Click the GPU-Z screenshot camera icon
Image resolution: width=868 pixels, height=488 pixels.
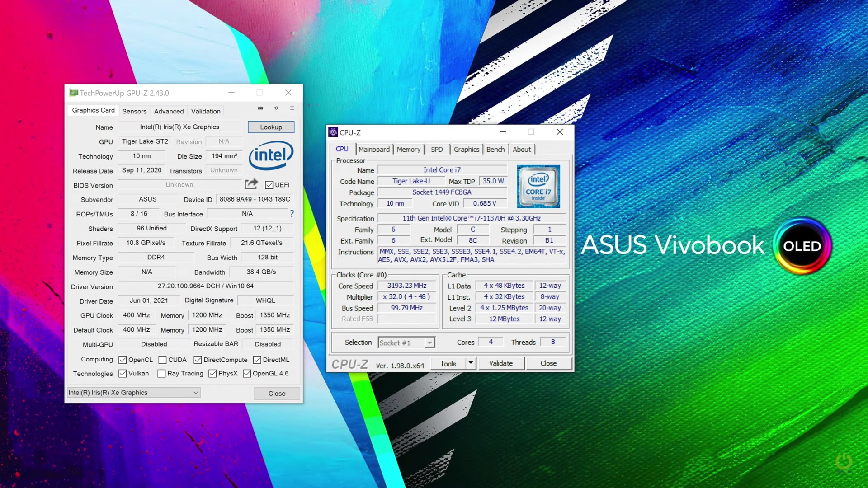[260, 108]
